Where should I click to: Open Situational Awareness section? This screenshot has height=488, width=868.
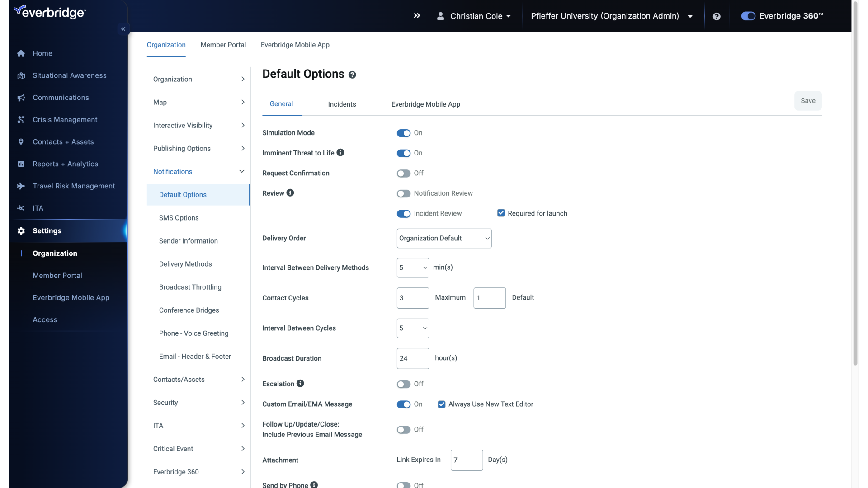click(70, 75)
